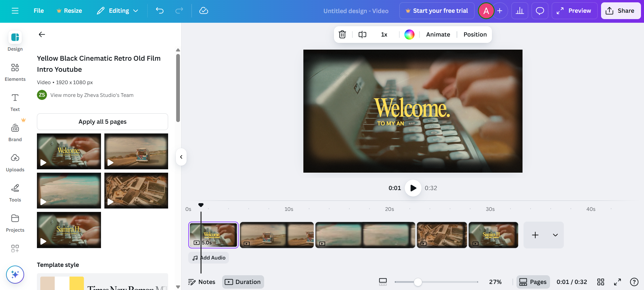
Task: Select the second van timeline clip
Action: click(x=277, y=235)
